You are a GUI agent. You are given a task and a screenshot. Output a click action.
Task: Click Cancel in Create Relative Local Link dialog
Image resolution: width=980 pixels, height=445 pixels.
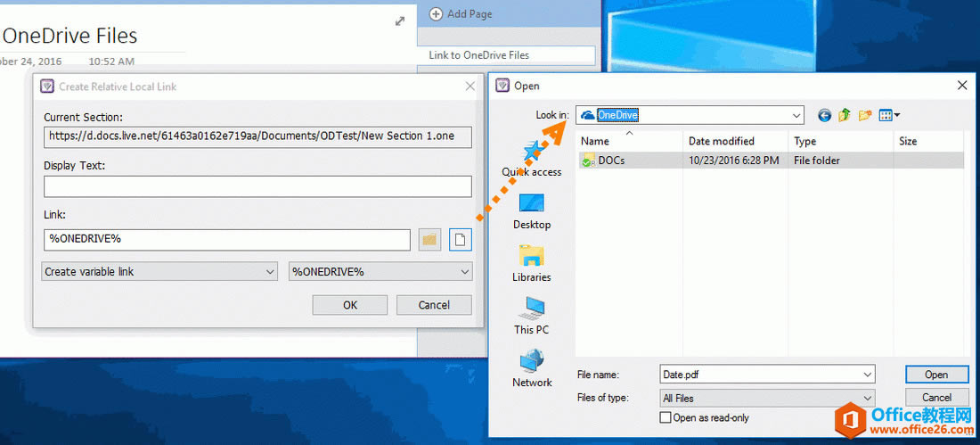[434, 305]
